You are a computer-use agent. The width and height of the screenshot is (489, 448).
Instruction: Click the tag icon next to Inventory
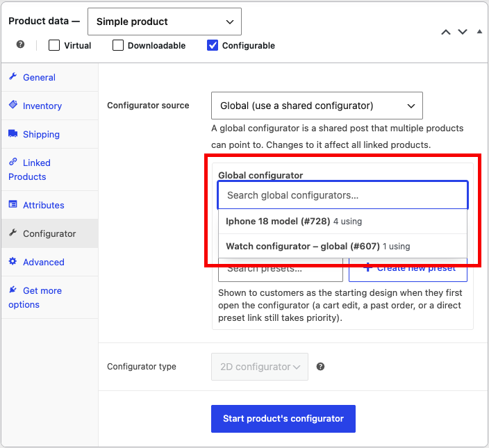click(13, 104)
